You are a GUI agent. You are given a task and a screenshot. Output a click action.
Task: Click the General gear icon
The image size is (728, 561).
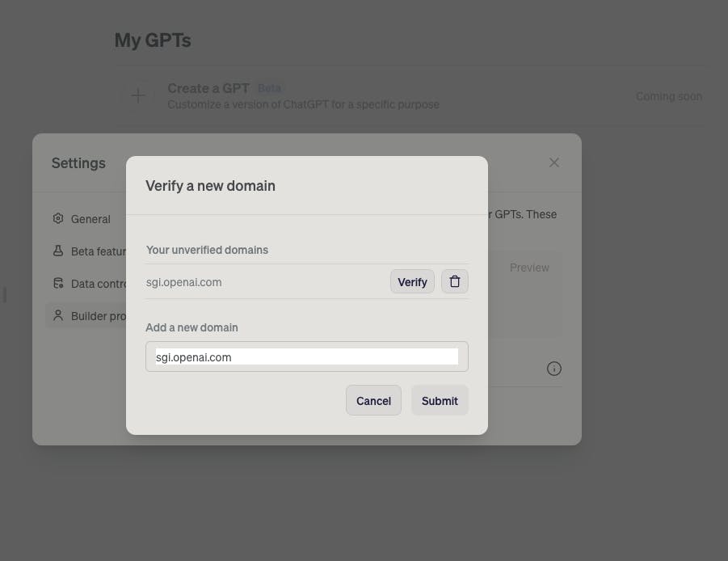58,218
